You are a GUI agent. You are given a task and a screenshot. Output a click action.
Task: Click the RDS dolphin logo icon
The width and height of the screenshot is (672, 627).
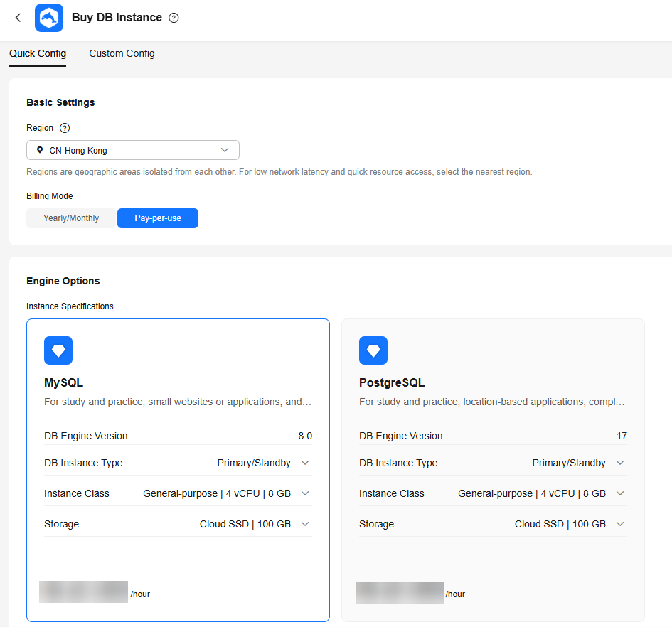(49, 18)
